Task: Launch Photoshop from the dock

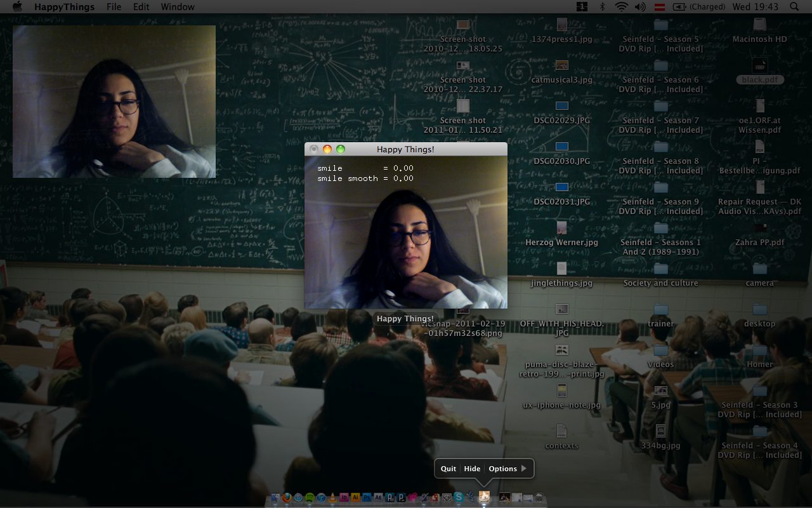Action: [x=367, y=498]
